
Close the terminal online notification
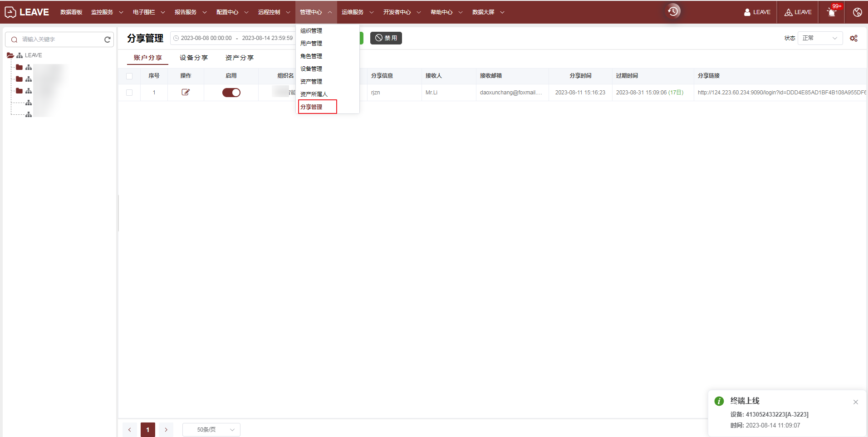click(x=855, y=402)
